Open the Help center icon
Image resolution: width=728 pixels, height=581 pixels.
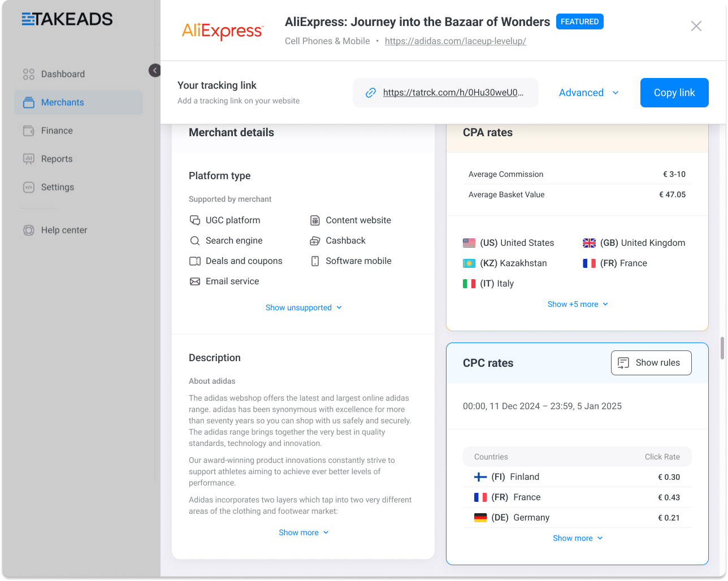[x=28, y=230]
